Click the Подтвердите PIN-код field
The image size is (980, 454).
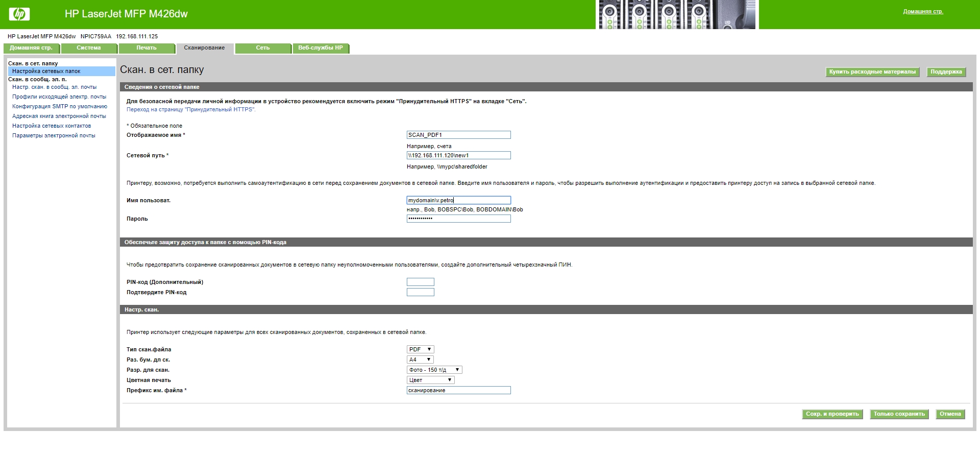pyautogui.click(x=420, y=292)
